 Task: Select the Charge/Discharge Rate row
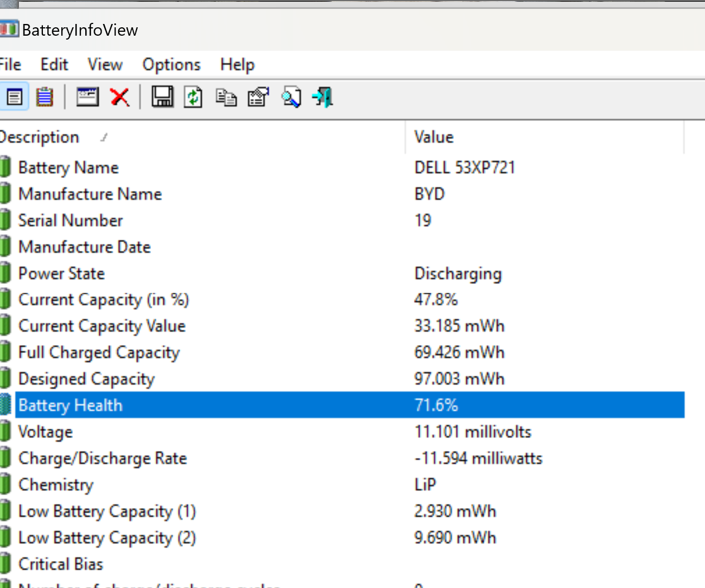[342, 458]
